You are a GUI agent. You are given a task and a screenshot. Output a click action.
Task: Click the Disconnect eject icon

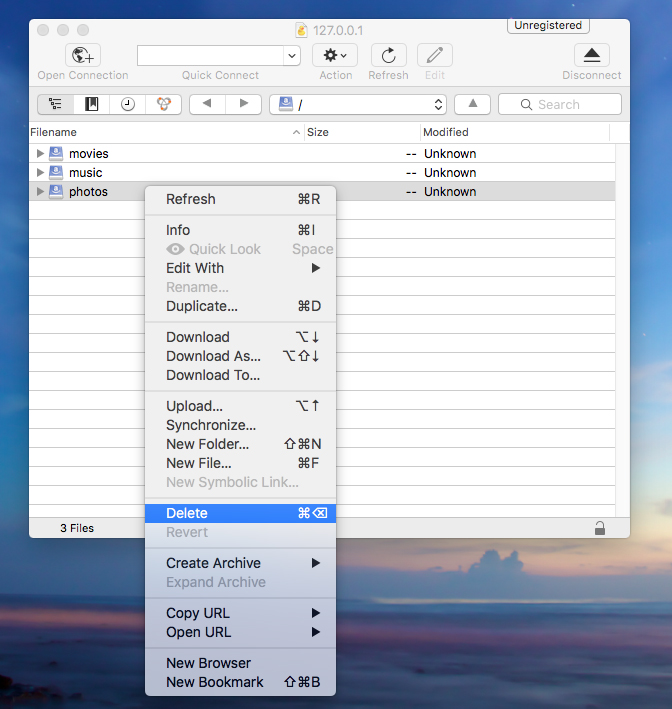(592, 56)
